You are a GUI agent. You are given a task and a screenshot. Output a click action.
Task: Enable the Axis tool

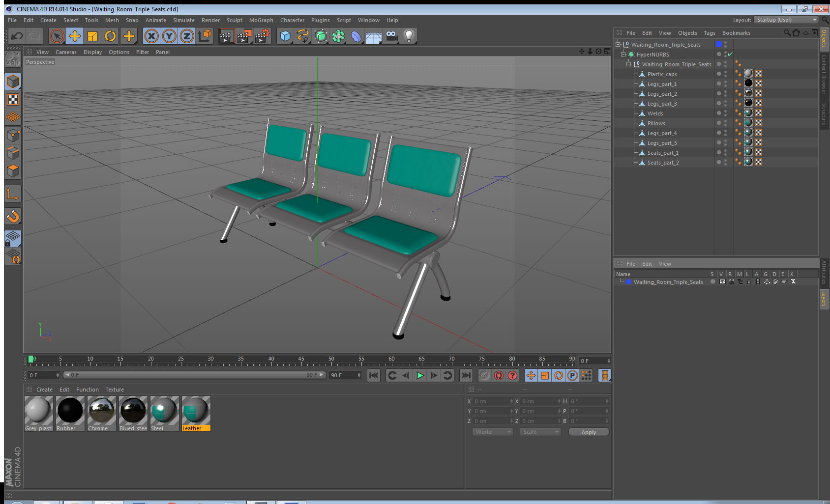(13, 194)
